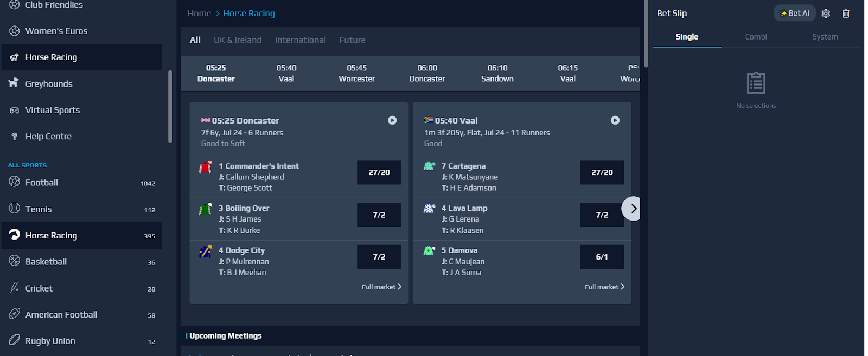Viewport: 868px width, 356px height.
Task: Select Virtual Sports in sidebar
Action: point(52,110)
